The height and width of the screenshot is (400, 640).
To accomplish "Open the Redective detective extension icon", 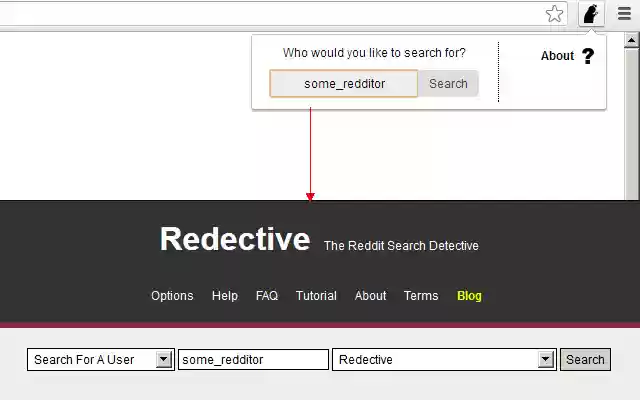I will coord(591,14).
